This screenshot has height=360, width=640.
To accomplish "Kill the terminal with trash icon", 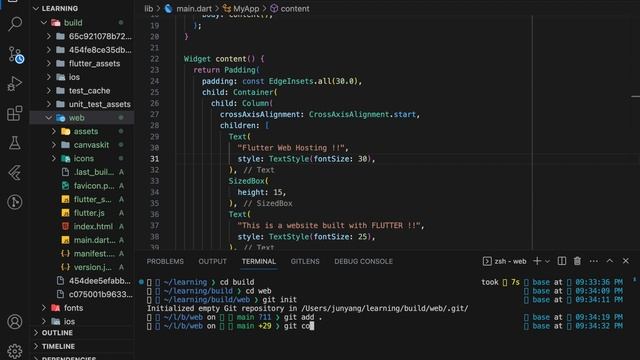I will point(577,261).
